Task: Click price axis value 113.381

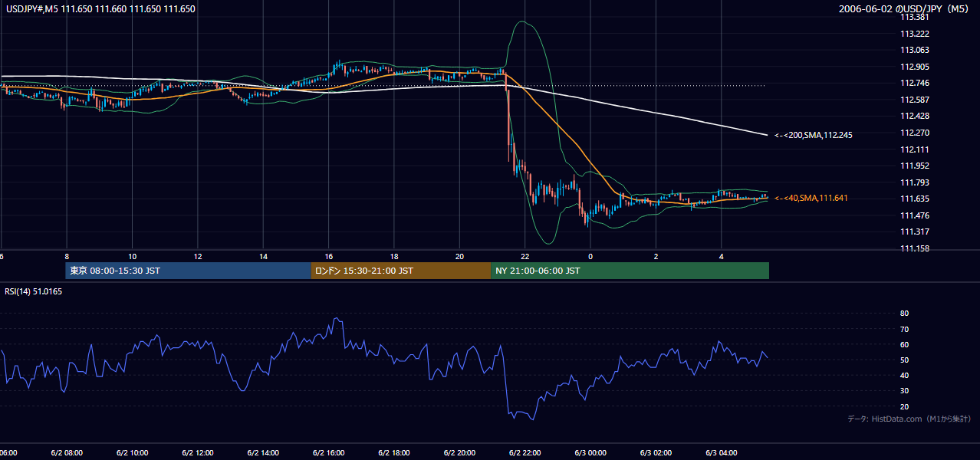Action: click(x=915, y=18)
